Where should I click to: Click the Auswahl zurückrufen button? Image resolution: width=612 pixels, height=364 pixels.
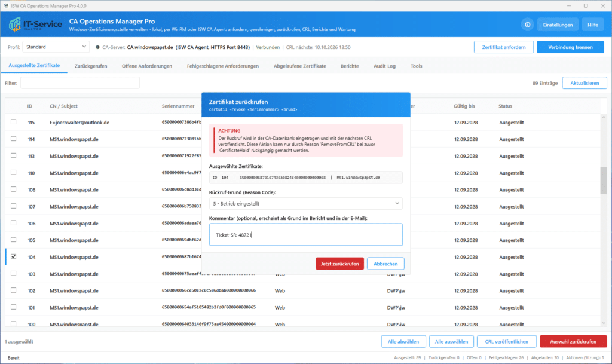coord(573,341)
